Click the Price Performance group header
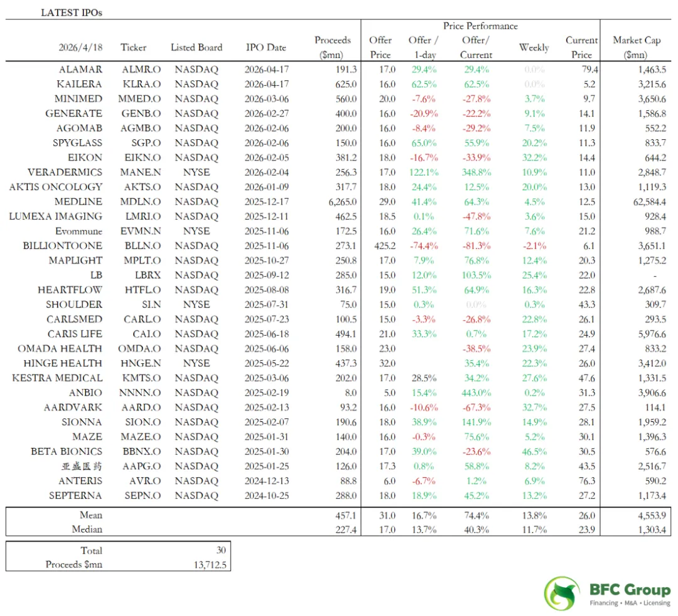This screenshot has height=616, width=678. coord(480,26)
